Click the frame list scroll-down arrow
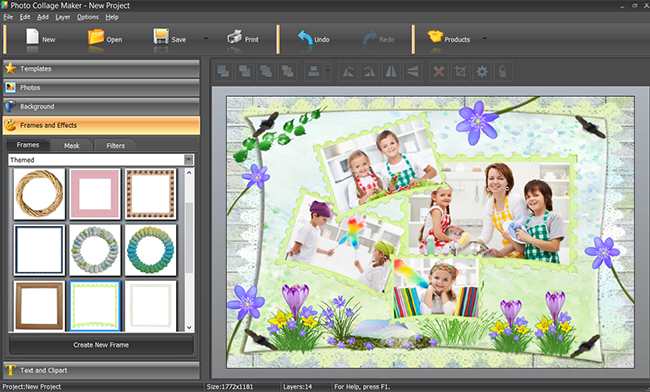This screenshot has height=392, width=650. pos(189,327)
